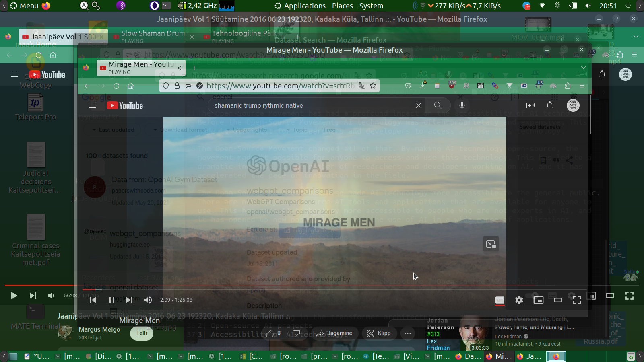Image resolution: width=644 pixels, height=362 pixels.
Task: Go to YouTube home via logo in Mirage Men window
Action: [x=125, y=105]
